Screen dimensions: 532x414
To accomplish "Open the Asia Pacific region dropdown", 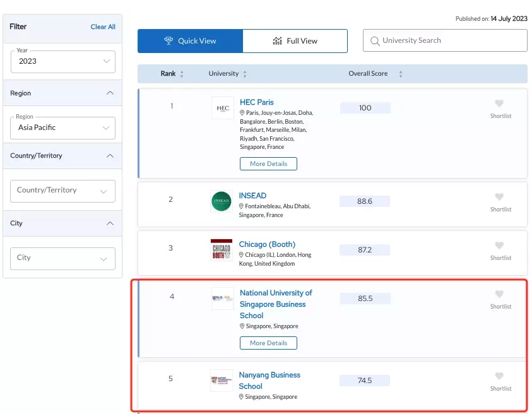I will click(62, 128).
